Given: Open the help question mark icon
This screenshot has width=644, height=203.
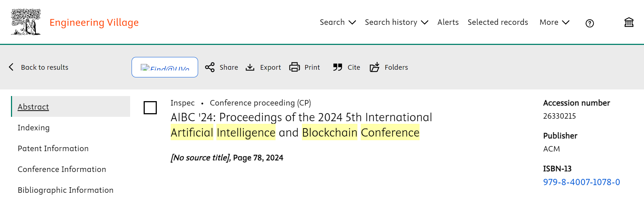Looking at the screenshot, I should click(x=590, y=23).
